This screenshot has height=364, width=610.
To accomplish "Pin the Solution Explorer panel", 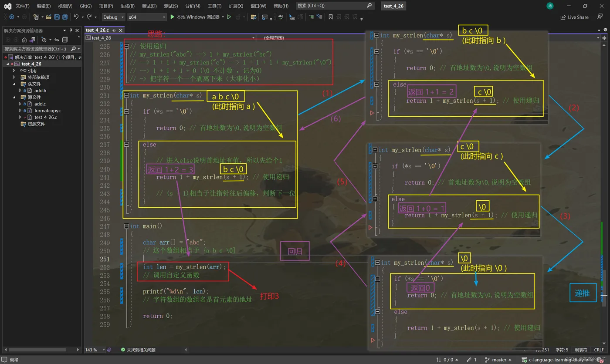I will (71, 30).
